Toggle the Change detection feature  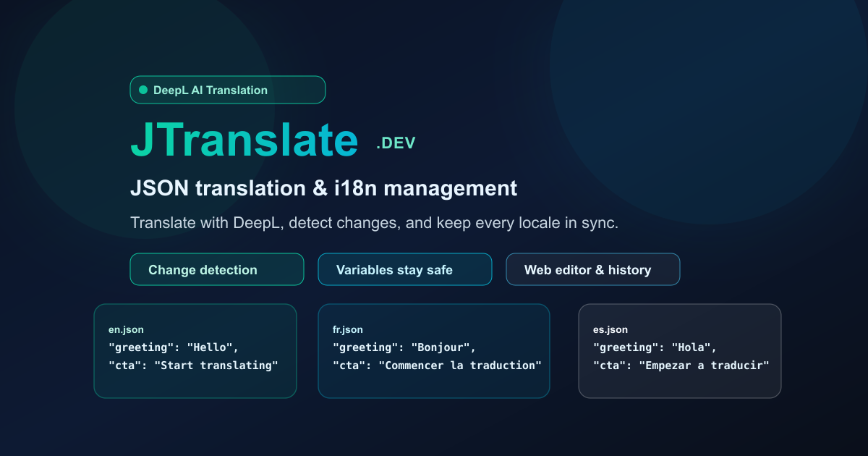click(x=216, y=269)
